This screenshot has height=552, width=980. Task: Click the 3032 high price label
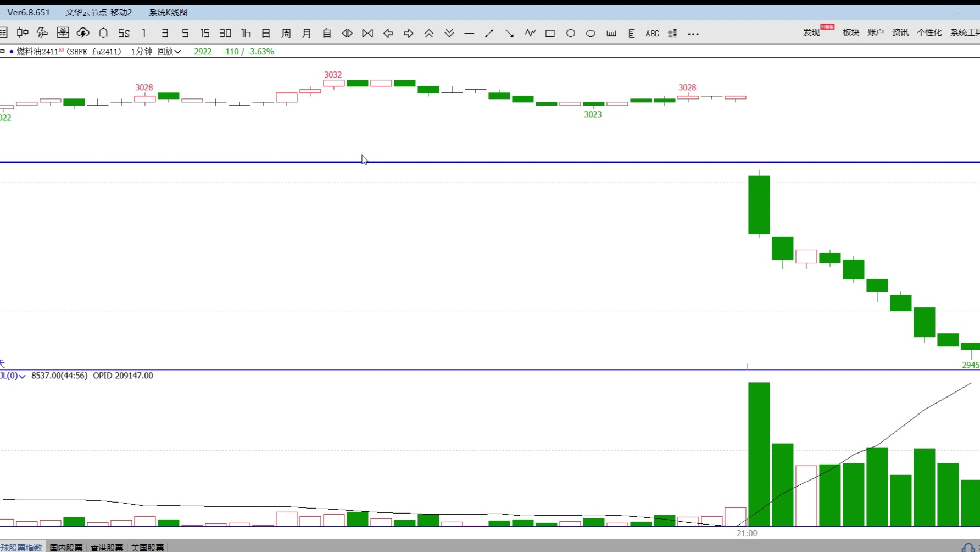click(333, 75)
